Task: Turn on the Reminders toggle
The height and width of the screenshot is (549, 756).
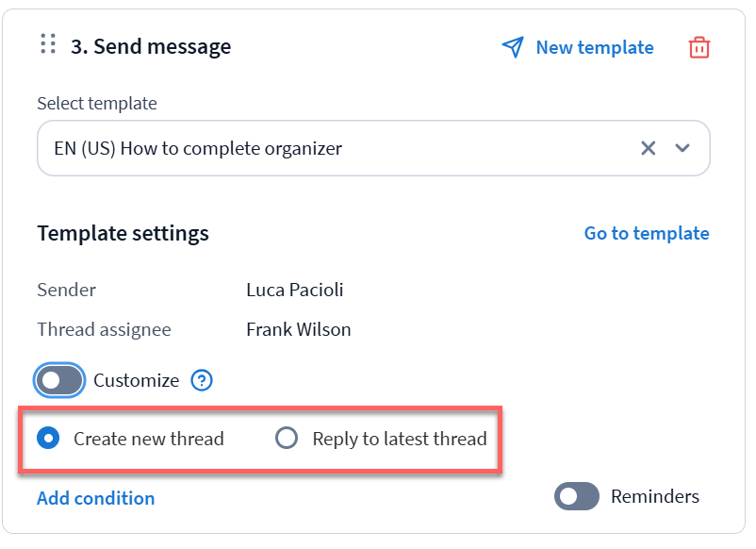Action: coord(577,496)
